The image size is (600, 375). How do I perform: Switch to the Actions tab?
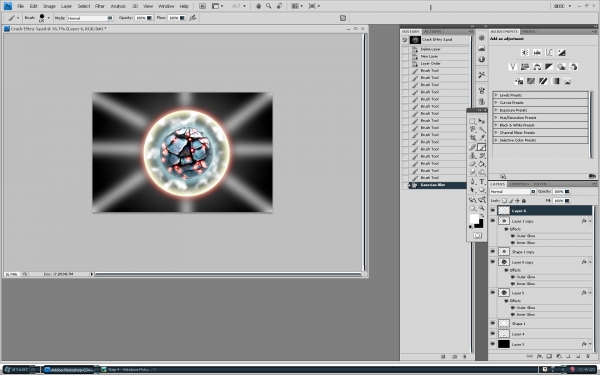click(x=433, y=31)
